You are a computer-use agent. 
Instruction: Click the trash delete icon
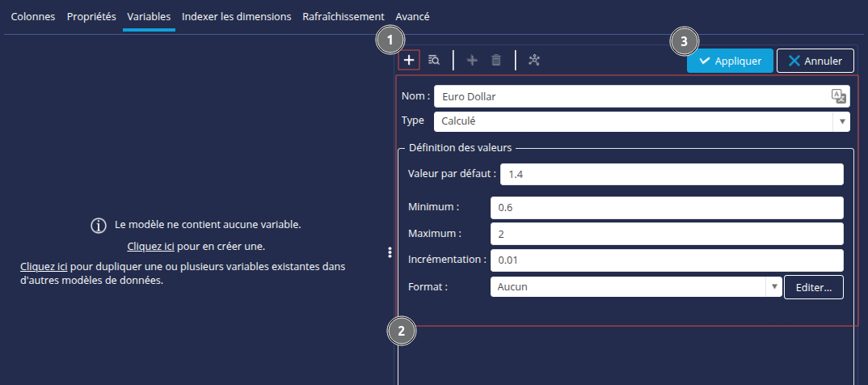tap(496, 60)
